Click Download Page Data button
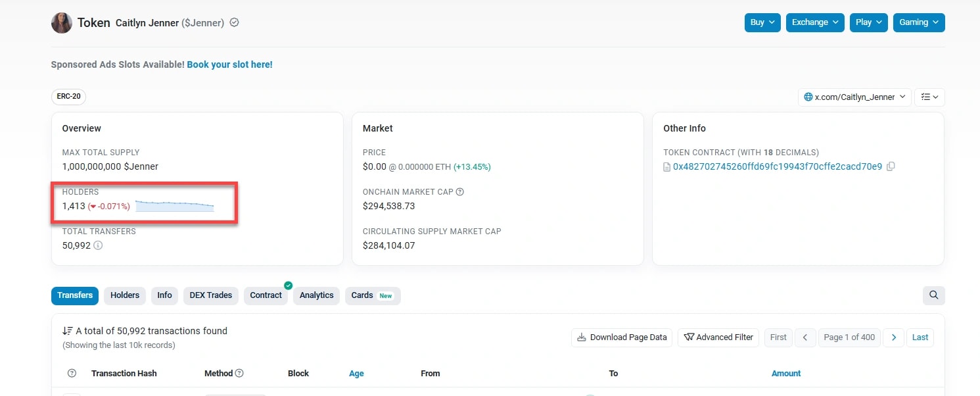This screenshot has height=396, width=980. pos(622,337)
